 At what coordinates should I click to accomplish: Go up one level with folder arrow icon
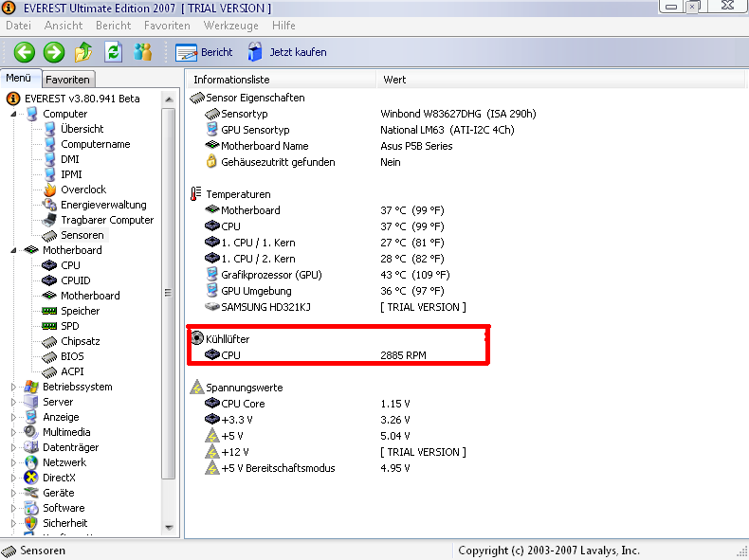83,52
